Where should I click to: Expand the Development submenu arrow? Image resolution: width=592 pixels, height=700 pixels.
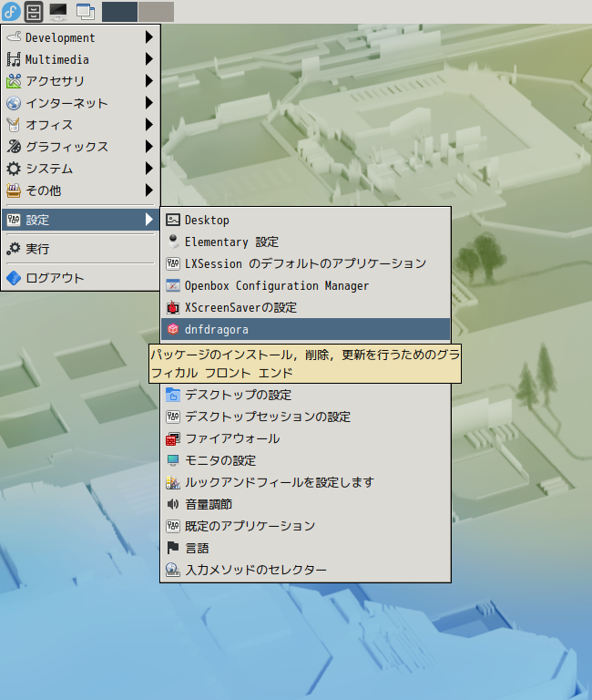[149, 37]
